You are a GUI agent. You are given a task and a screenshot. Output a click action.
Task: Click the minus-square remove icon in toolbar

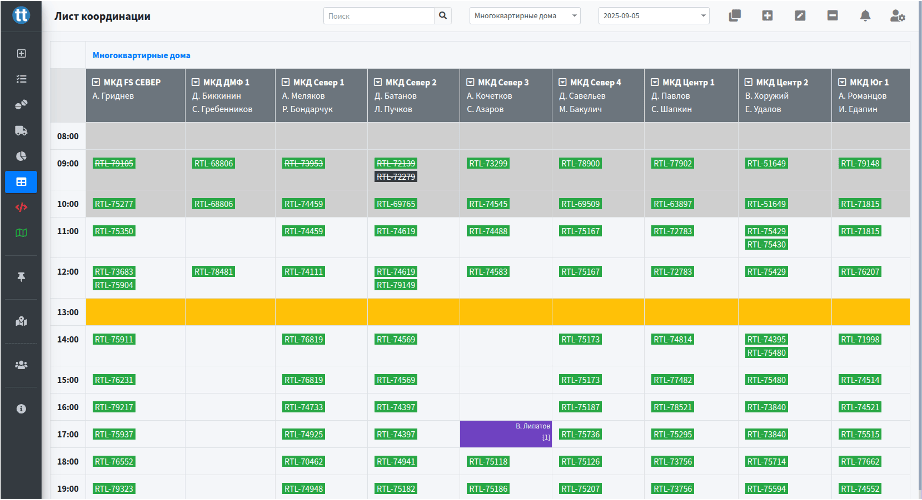[x=832, y=16]
